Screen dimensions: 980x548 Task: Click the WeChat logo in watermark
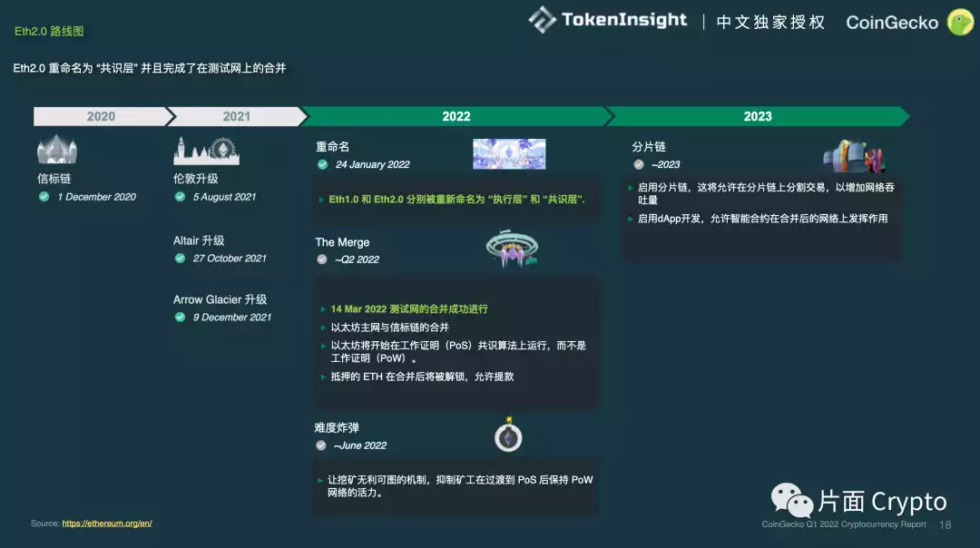[x=792, y=500]
